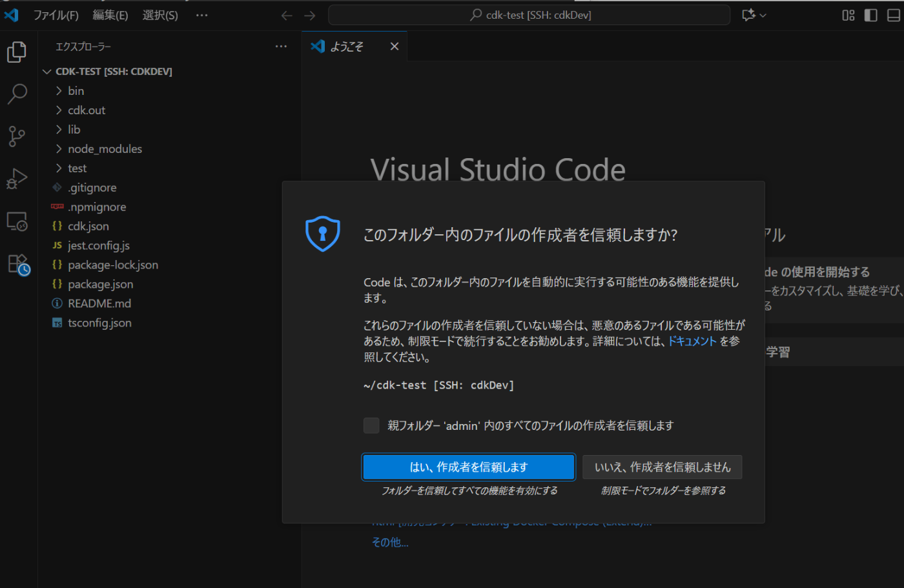Open the Remote Explorer icon

(17, 221)
